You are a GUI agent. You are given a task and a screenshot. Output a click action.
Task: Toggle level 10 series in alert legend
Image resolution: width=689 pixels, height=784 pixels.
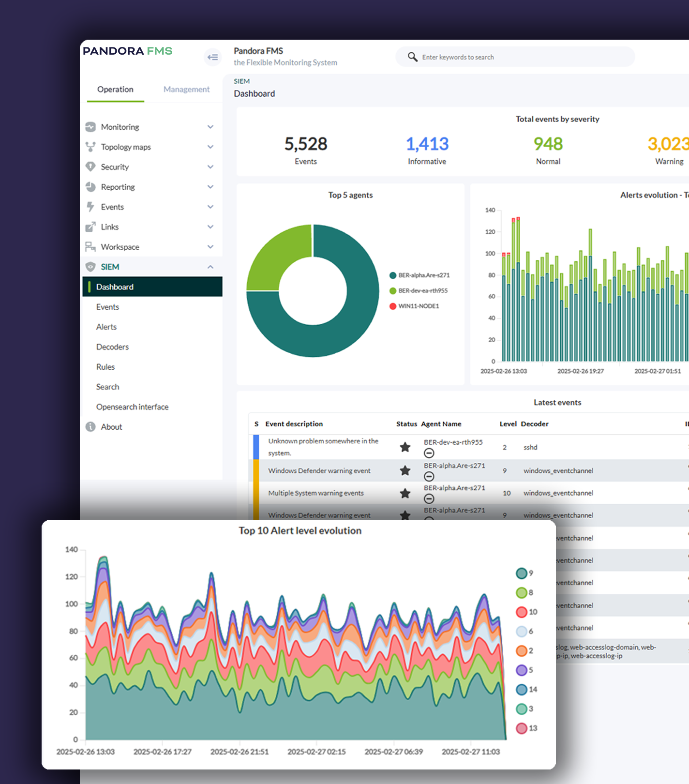pos(526,612)
